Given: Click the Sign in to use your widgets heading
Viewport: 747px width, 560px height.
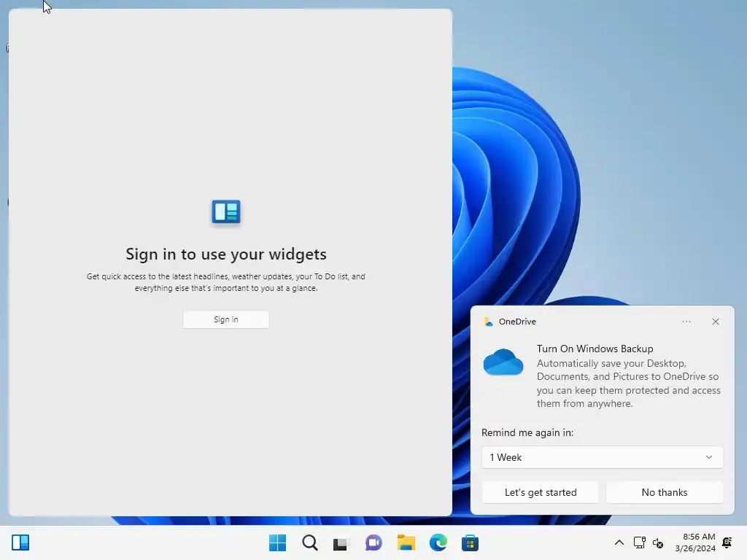Looking at the screenshot, I should [226, 254].
